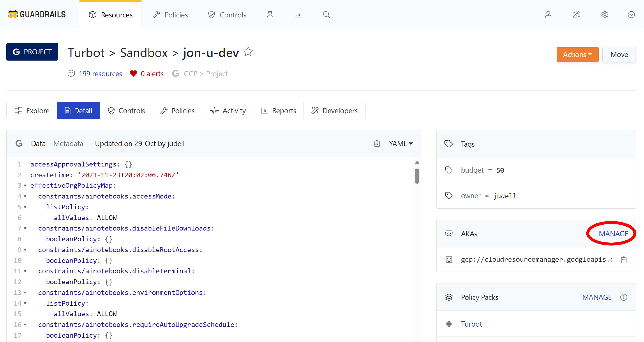
Task: Open the YAML format dropdown
Action: pos(401,144)
